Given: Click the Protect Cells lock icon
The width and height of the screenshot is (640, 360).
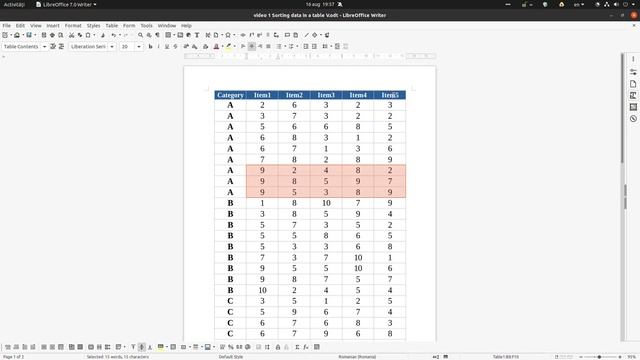Looking at the screenshot, I should coord(278,347).
